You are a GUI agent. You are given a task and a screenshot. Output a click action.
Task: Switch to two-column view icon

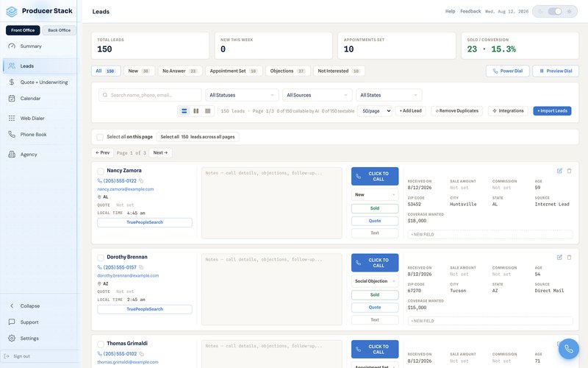point(196,111)
